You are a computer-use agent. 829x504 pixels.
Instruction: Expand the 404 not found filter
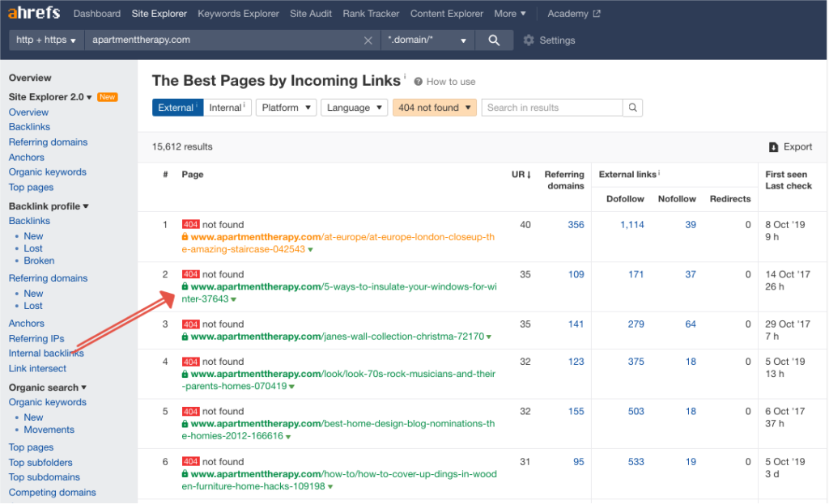pos(435,108)
